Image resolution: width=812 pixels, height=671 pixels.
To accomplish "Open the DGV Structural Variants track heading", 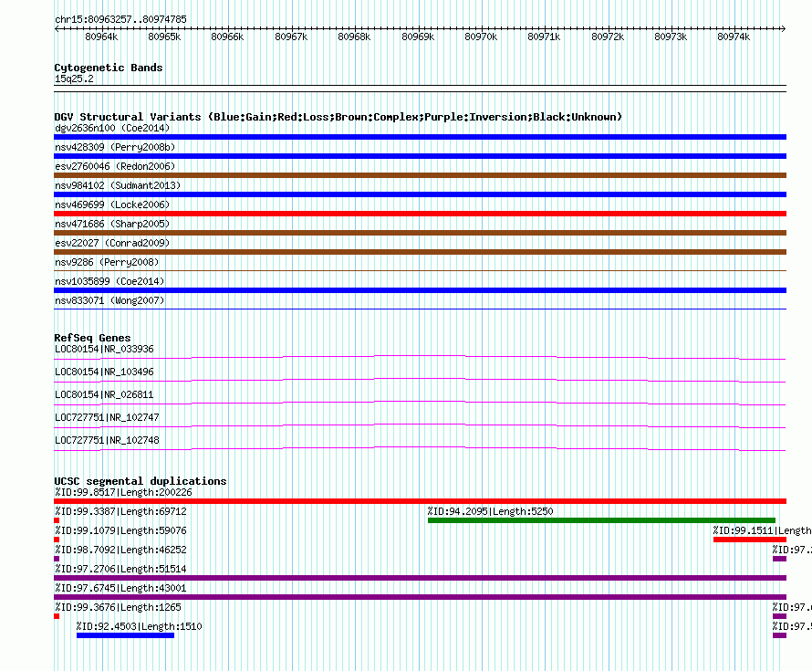I will pos(338,117).
